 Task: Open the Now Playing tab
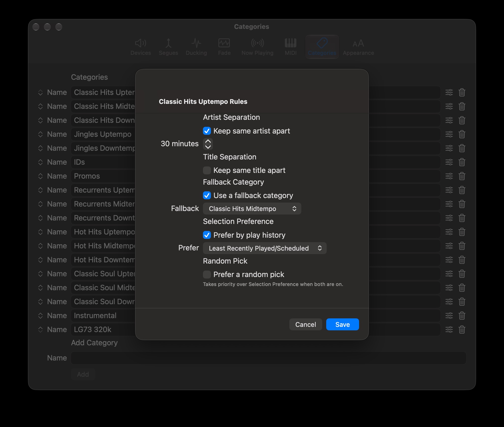[x=257, y=47]
